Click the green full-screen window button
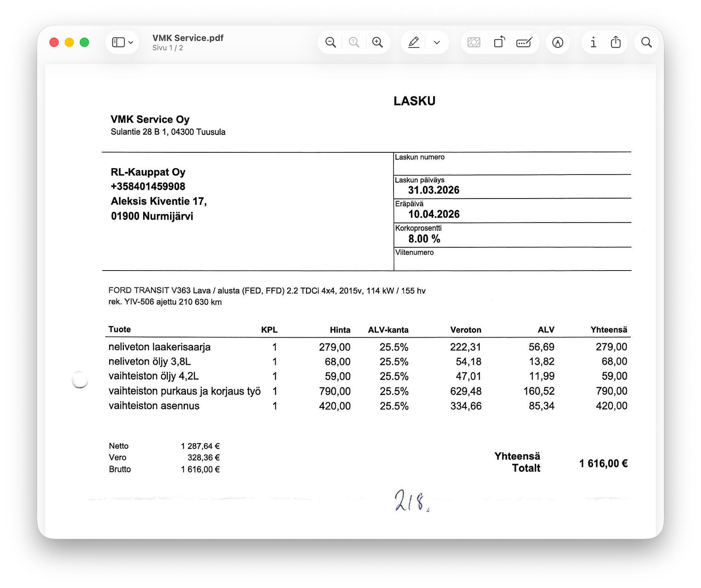The width and height of the screenshot is (701, 588). tap(84, 42)
